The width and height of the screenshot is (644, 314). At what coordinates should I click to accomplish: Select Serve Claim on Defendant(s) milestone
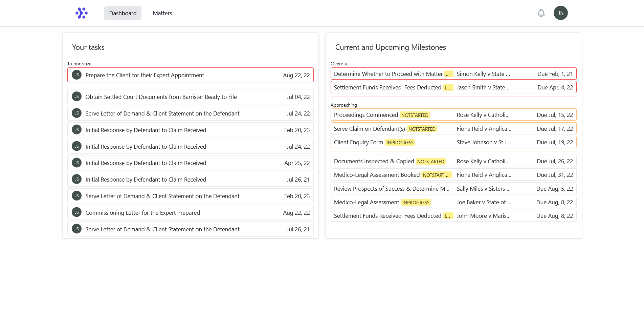point(369,129)
